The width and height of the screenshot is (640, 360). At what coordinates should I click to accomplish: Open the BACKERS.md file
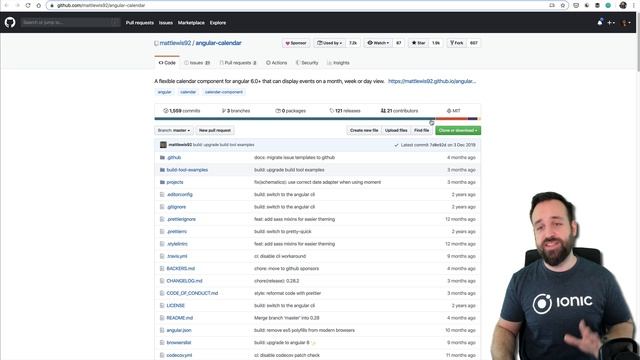point(181,269)
